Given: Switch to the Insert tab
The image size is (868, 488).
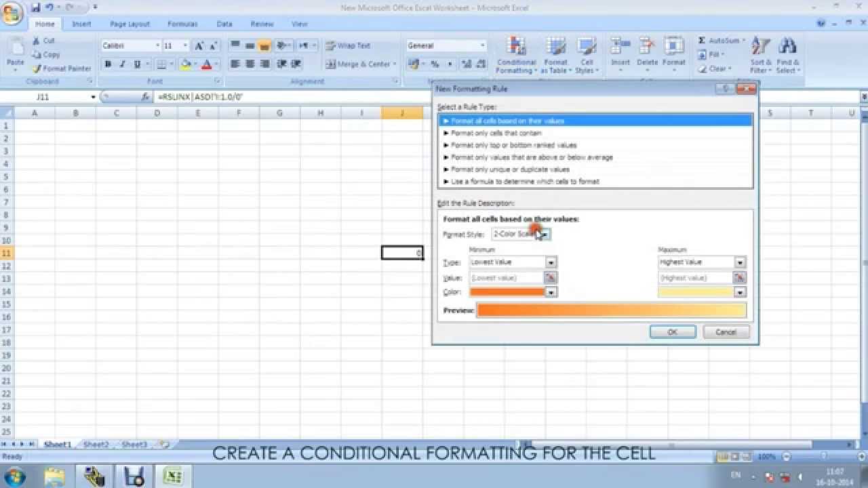Looking at the screenshot, I should [81, 24].
